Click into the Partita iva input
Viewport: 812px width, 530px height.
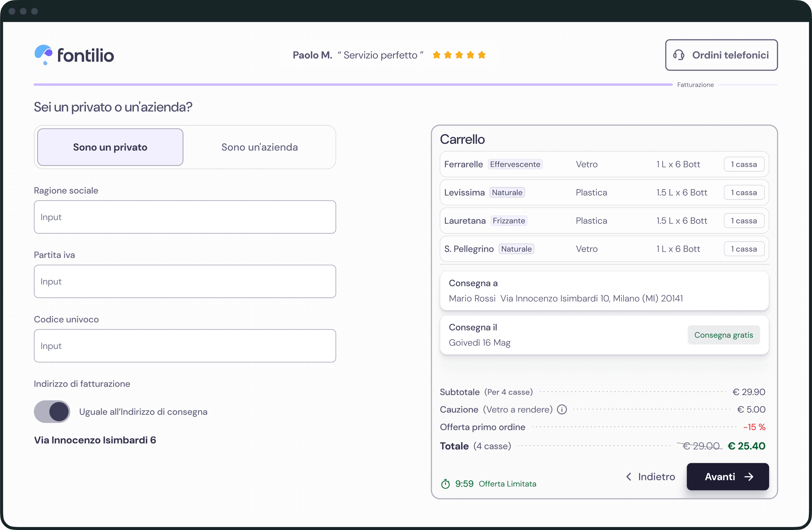185,281
